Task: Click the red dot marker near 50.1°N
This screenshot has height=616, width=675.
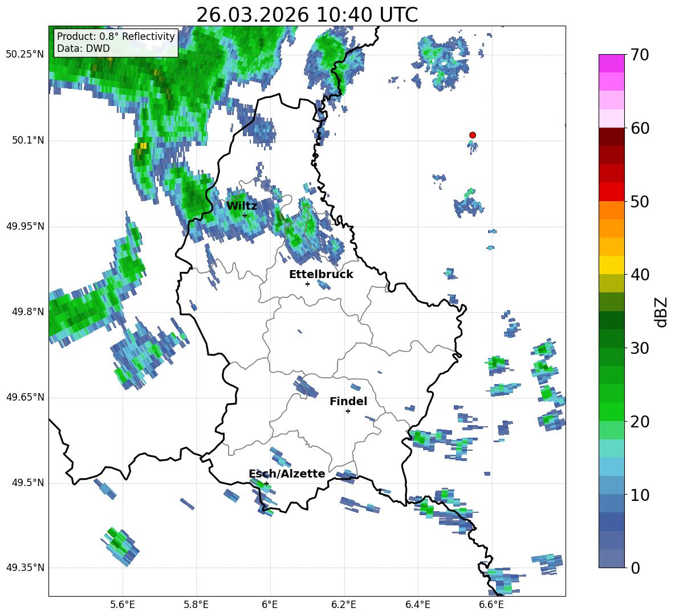Action: [472, 135]
